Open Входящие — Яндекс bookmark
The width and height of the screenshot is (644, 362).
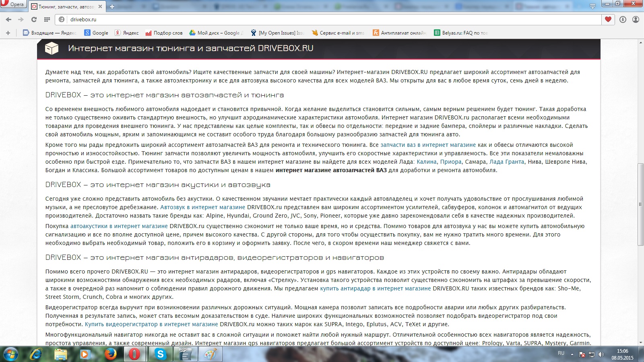coord(50,33)
